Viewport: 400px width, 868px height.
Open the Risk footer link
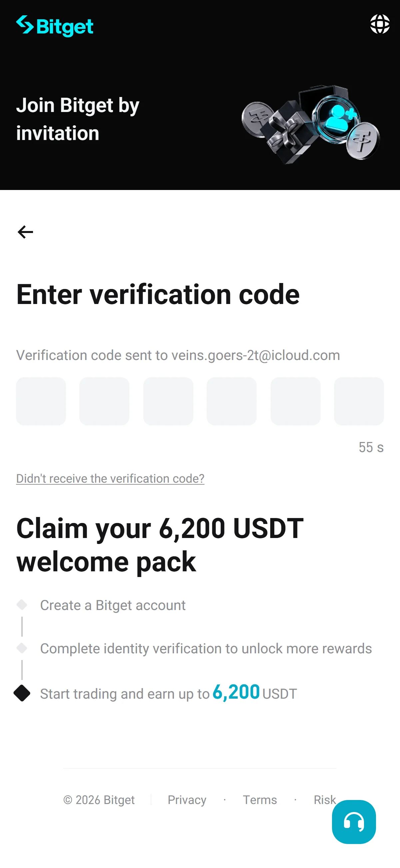[325, 800]
